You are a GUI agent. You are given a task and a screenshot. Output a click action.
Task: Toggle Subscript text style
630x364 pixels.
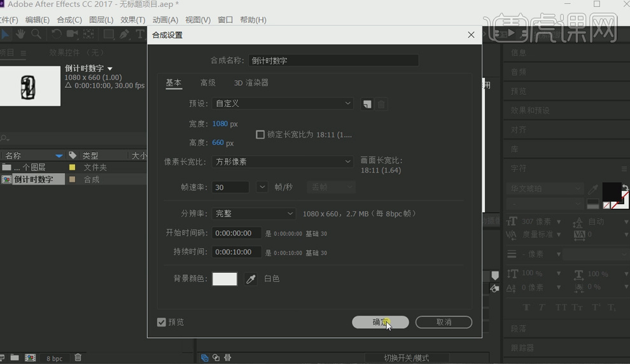pyautogui.click(x=612, y=307)
